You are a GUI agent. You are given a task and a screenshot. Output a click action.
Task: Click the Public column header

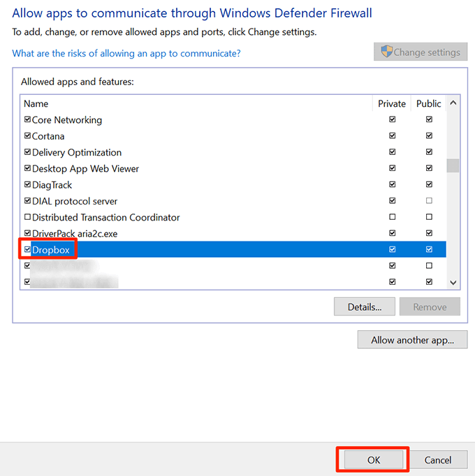coord(428,104)
